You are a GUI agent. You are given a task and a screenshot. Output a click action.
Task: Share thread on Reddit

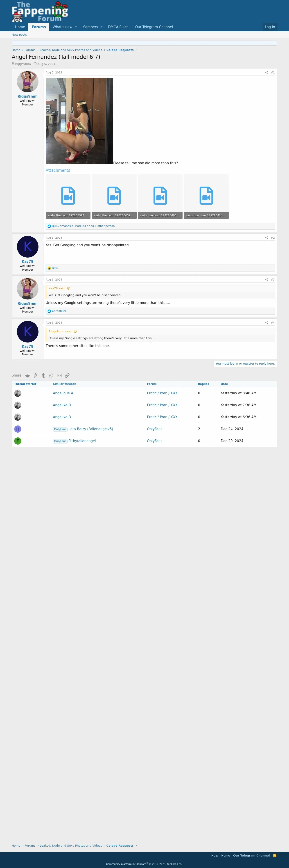coord(28,375)
